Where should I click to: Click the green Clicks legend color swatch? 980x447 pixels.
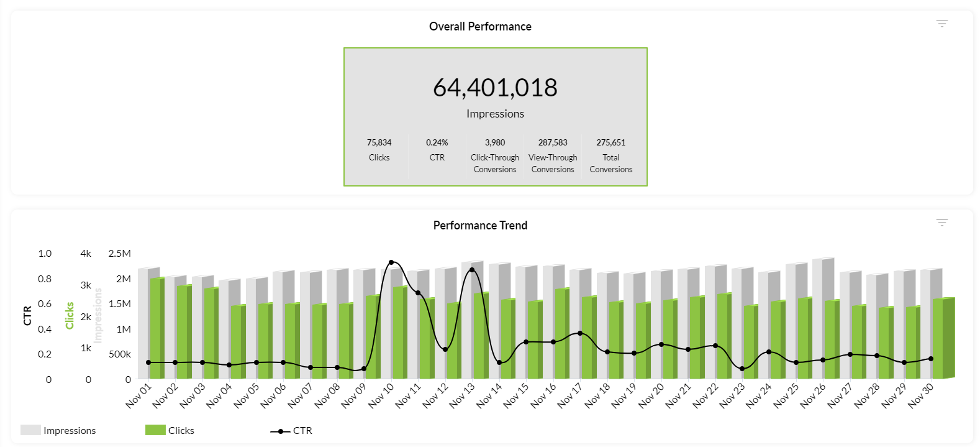[x=155, y=430]
